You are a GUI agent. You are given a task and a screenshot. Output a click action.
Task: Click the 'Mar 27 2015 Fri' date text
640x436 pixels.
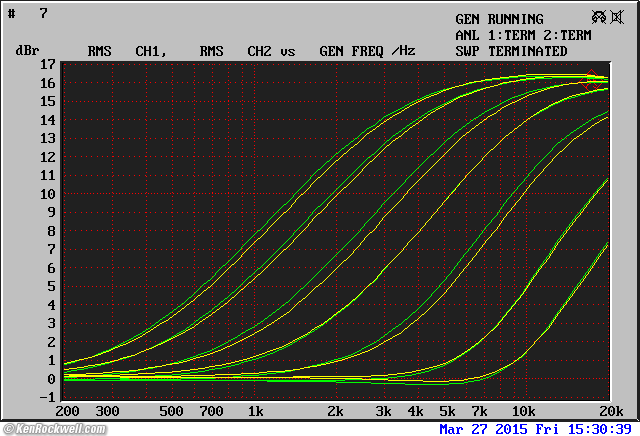(x=500, y=429)
